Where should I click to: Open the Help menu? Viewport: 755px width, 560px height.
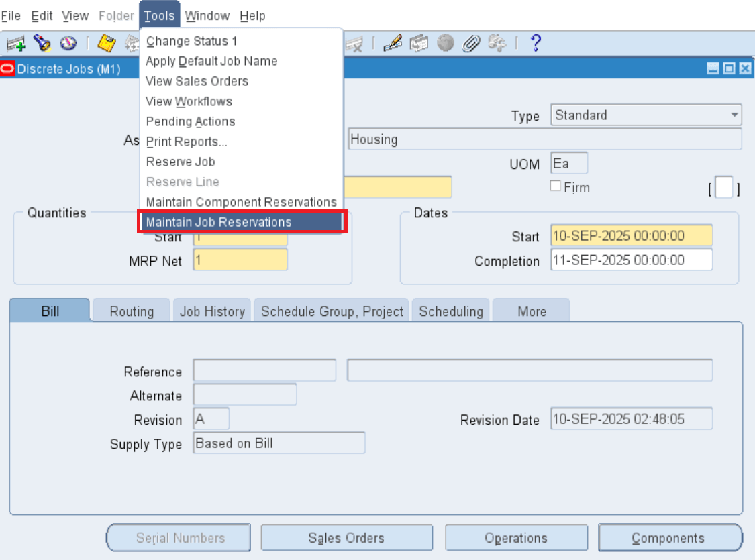pyautogui.click(x=252, y=16)
